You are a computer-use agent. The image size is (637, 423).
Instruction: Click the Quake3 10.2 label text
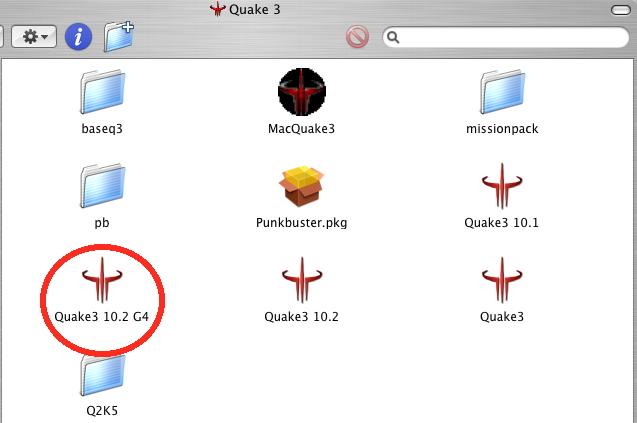click(301, 317)
